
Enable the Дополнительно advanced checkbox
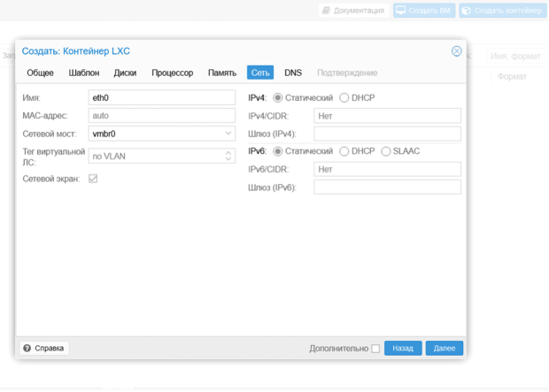click(x=375, y=349)
